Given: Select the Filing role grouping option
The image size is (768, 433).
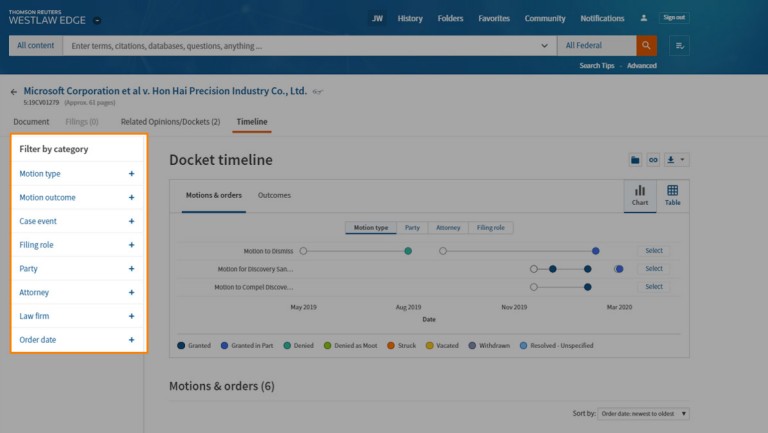Looking at the screenshot, I should [x=490, y=228].
